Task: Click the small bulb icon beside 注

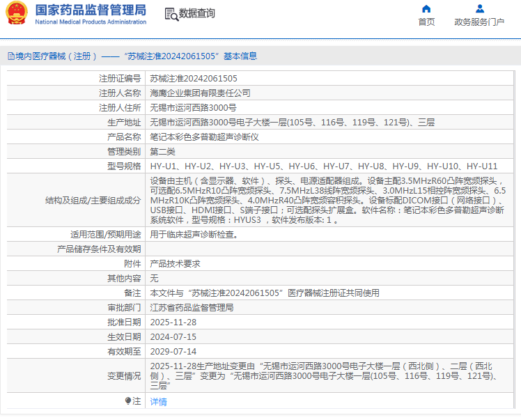Action: [127, 401]
